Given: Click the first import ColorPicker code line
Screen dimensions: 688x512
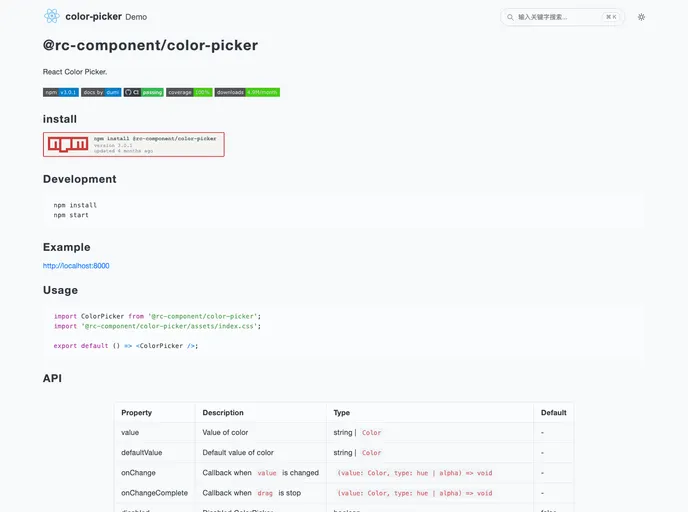Looking at the screenshot, I should pyautogui.click(x=157, y=316).
